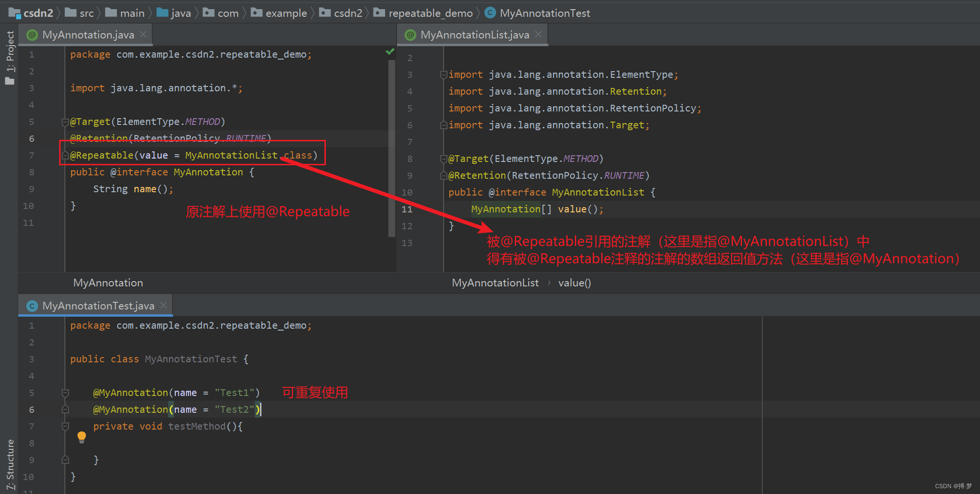Click the testMethod method name
Screen dimensions: 980x494
point(197,426)
